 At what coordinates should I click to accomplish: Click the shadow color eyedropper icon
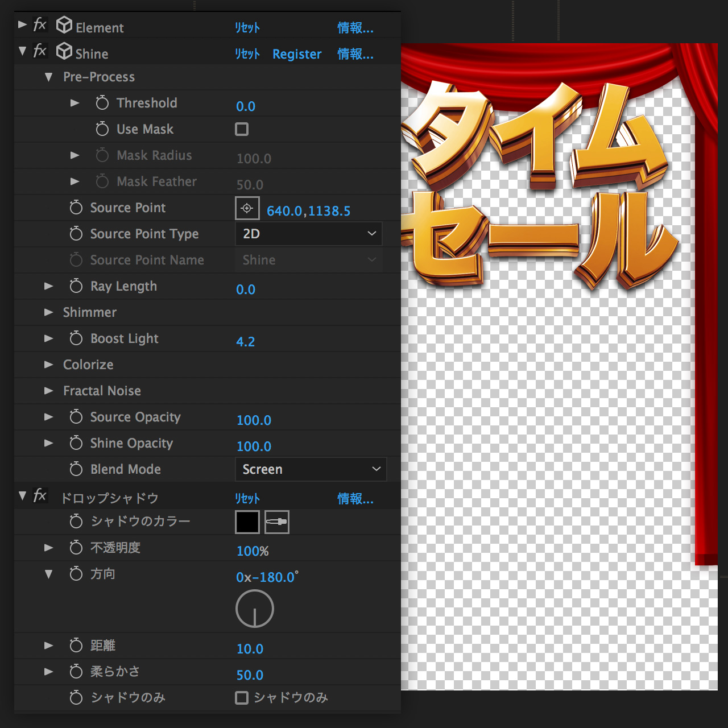(x=277, y=522)
